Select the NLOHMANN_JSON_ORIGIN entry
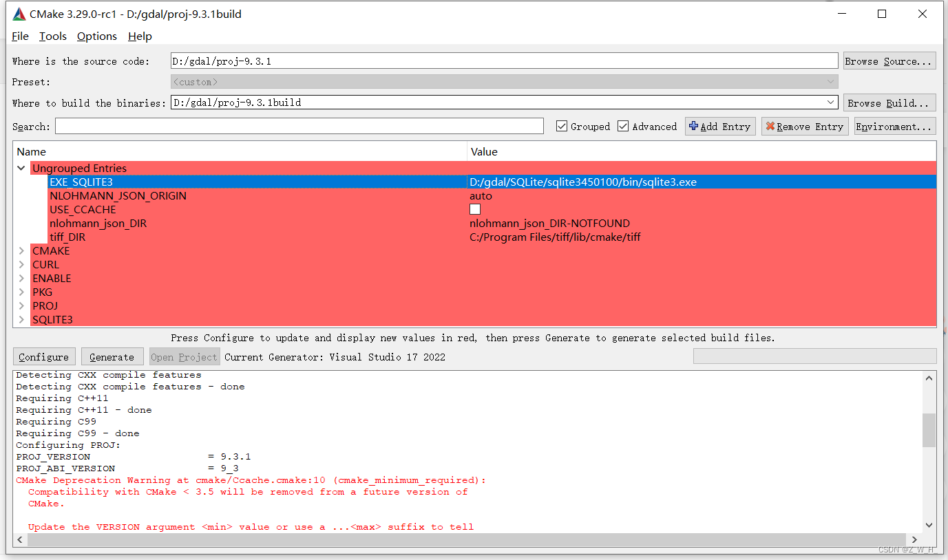 click(118, 195)
